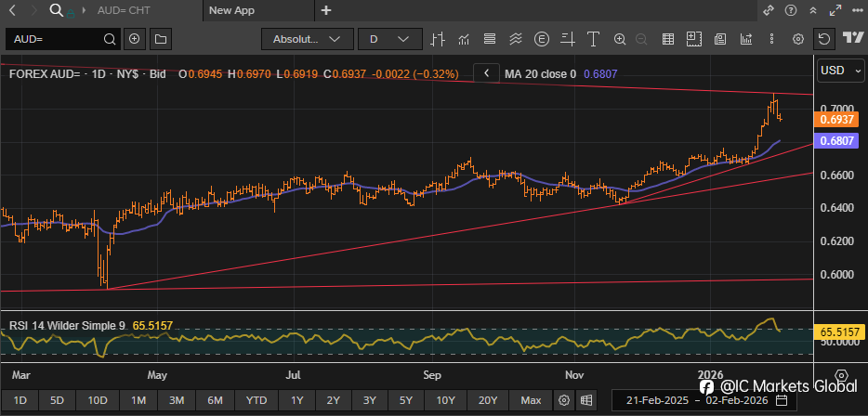Click the AUD= symbol search field
The image size is (868, 416).
(54, 40)
